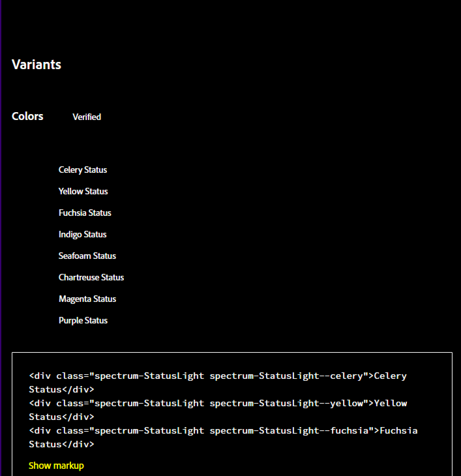
Task: Select the Indigo Status label
Action: pyautogui.click(x=82, y=234)
